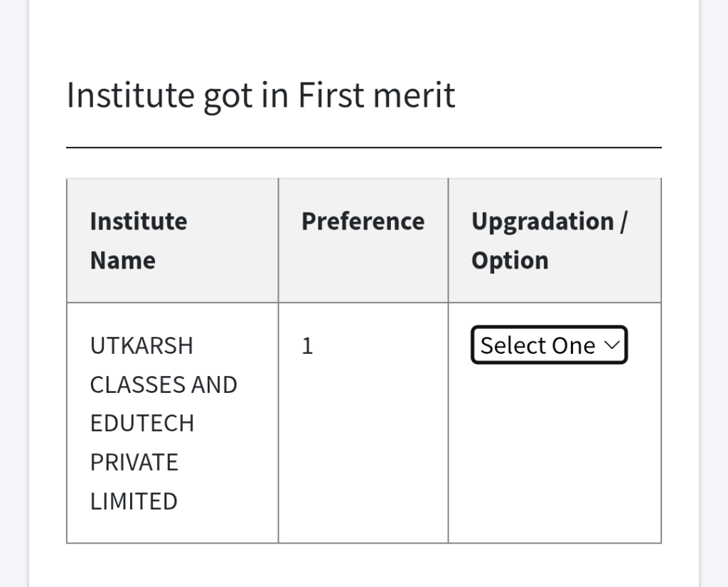
Task: Expand upgradation options for UTKARSH CLASSES
Action: (549, 345)
